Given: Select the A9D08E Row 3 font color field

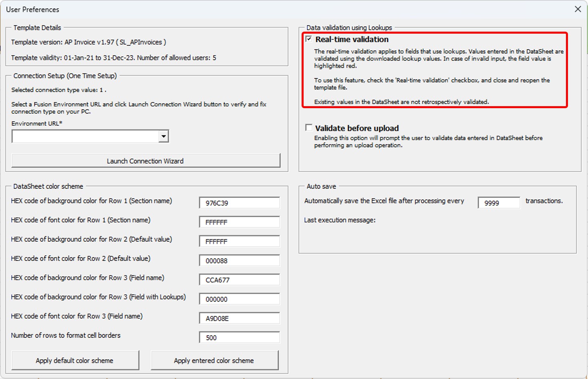Looking at the screenshot, I should click(x=239, y=318).
